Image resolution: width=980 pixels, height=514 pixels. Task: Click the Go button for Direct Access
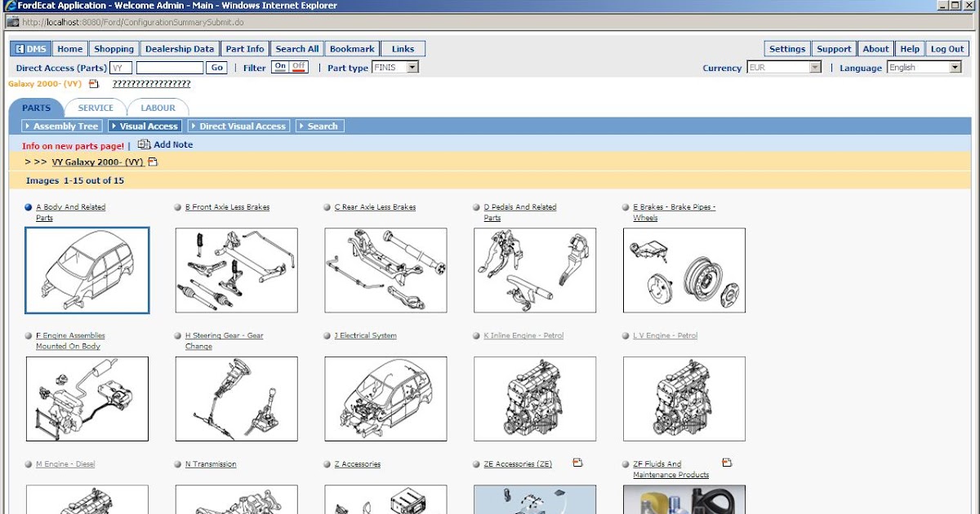coord(216,68)
